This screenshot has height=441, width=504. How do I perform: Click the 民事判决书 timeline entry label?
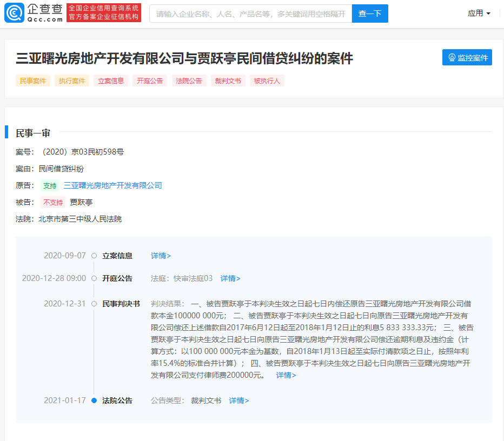coord(121,304)
